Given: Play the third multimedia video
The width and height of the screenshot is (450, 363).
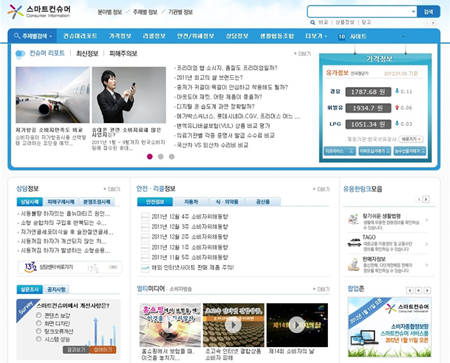Looking at the screenshot, I should coord(297,325).
